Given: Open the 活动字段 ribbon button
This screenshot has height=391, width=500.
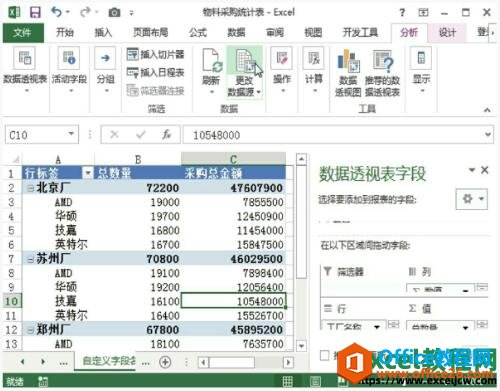Looking at the screenshot, I should pyautogui.click(x=69, y=70).
